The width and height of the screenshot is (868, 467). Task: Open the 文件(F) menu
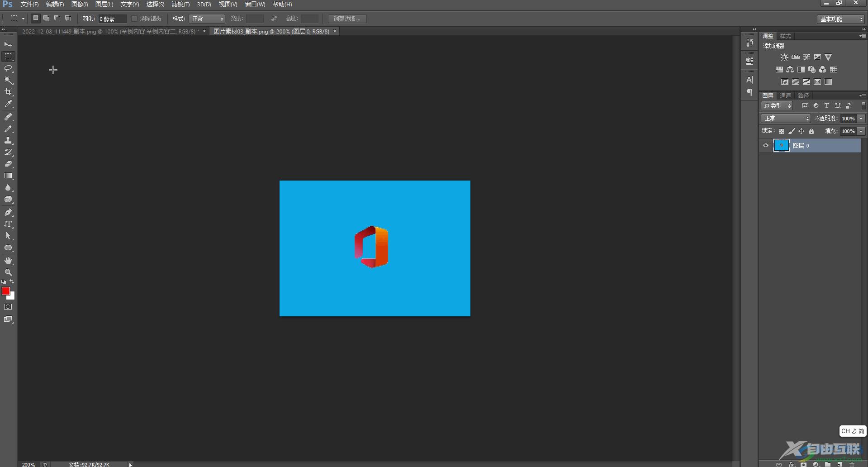coord(29,4)
